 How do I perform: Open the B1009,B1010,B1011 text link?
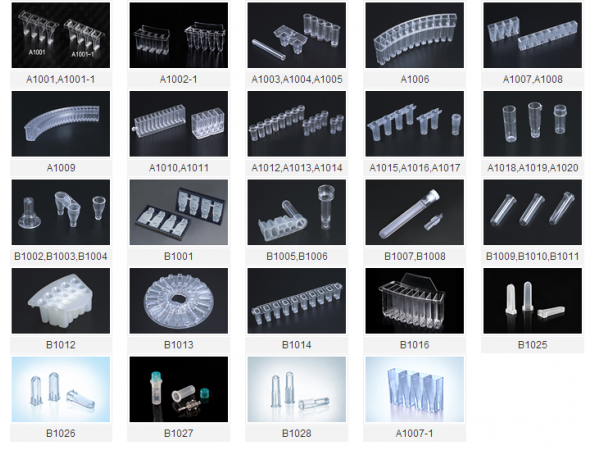click(x=532, y=257)
